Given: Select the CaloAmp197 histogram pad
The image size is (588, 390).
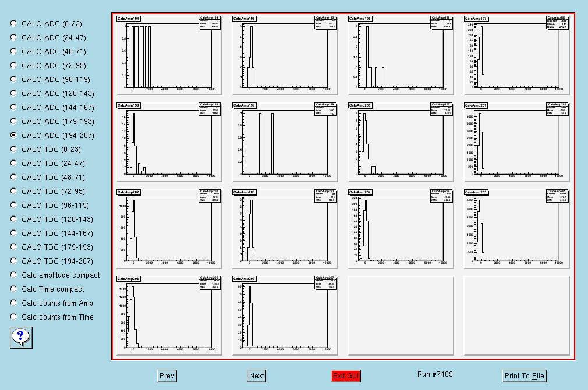Looking at the screenshot, I should (x=517, y=55).
